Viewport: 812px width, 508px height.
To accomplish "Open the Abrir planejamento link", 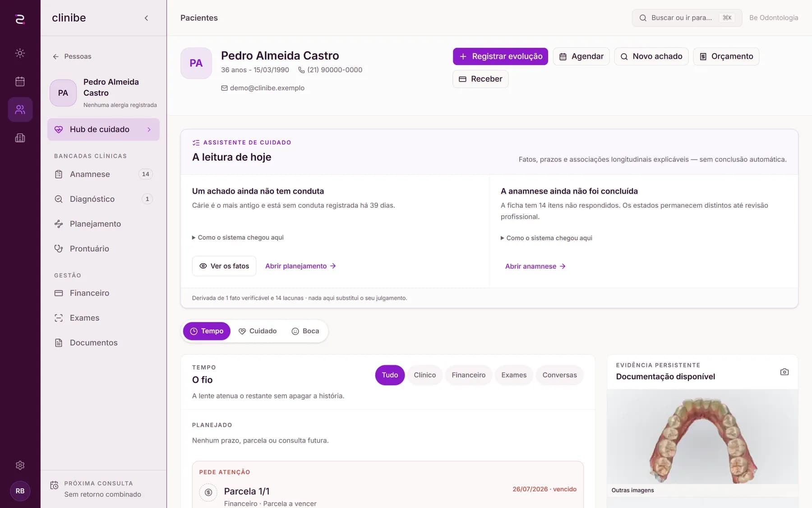I will (300, 266).
